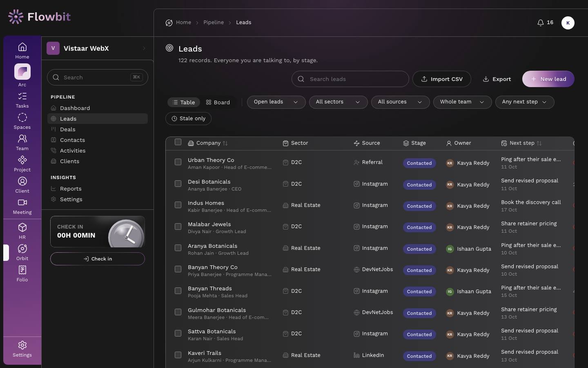The width and height of the screenshot is (588, 368).
Task: Toggle the Stale only filter
Action: 188,119
